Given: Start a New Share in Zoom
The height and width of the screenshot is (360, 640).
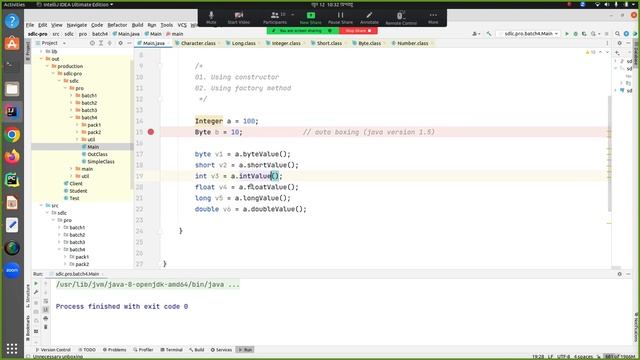Looking at the screenshot, I should point(311,18).
